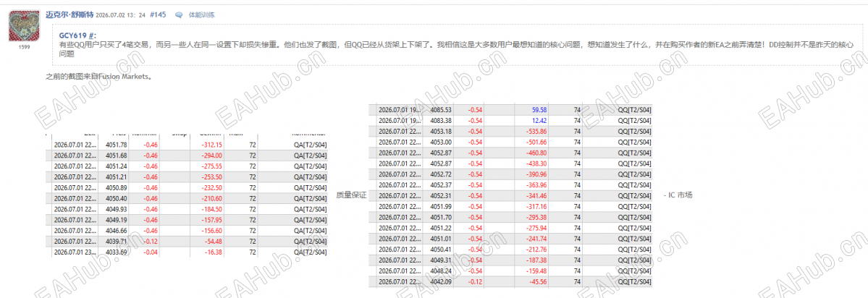Open the 体能训练 link
This screenshot has width=868, height=298.
point(201,15)
